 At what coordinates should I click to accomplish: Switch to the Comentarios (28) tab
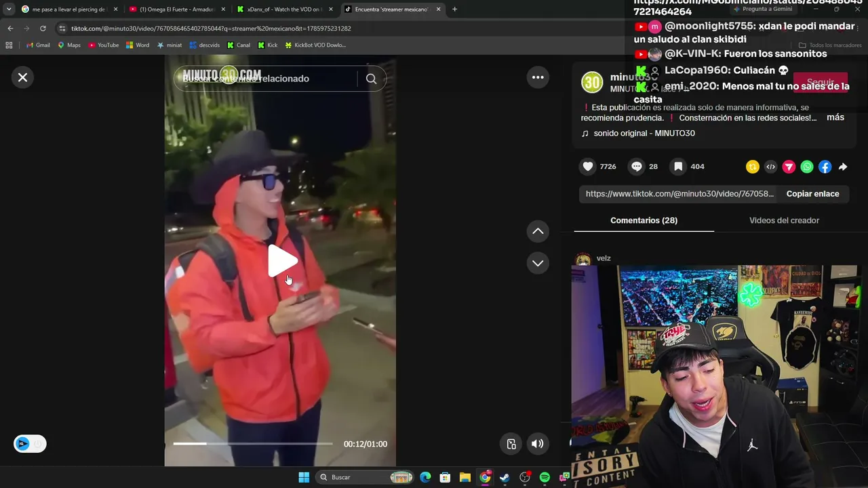tap(644, 220)
